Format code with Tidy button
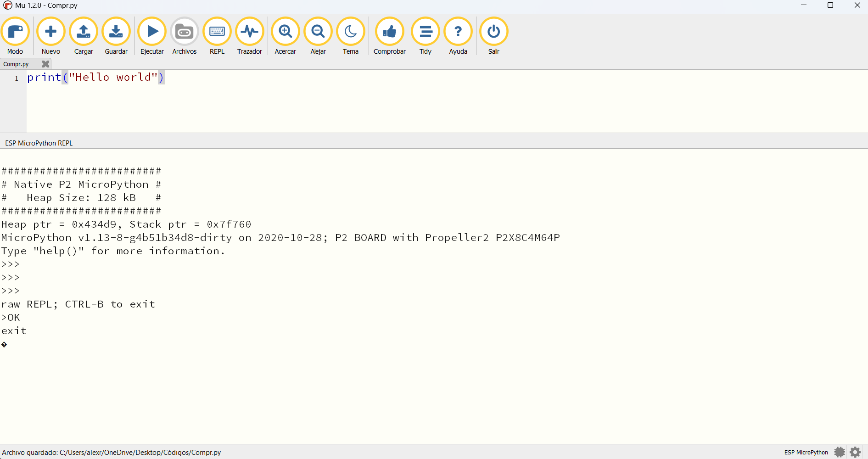 (x=426, y=36)
